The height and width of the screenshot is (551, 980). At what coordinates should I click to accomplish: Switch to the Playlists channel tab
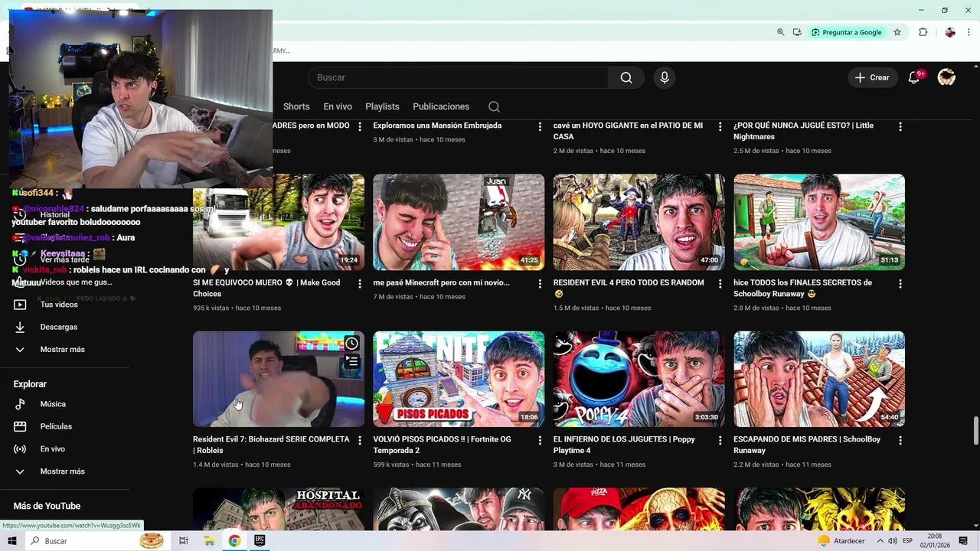pos(382,106)
